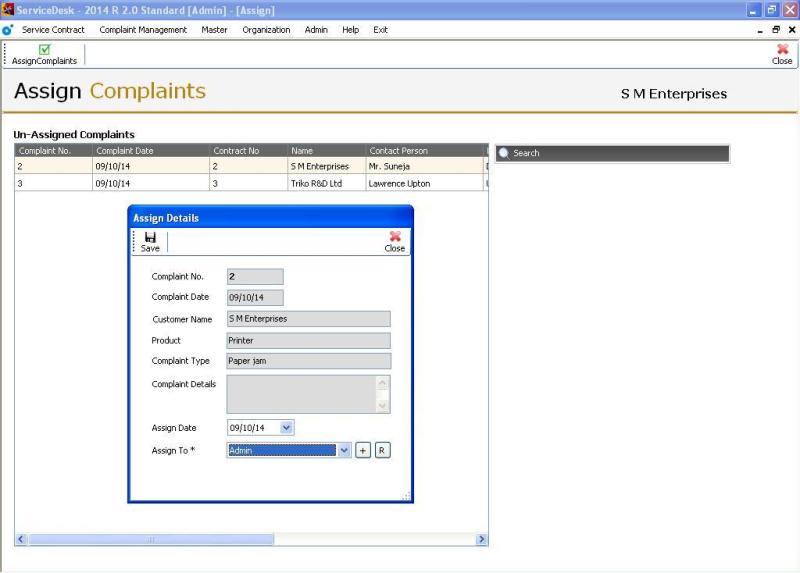Minimize the inner MDI window
Image resolution: width=800 pixels, height=573 pixels.
(x=760, y=30)
